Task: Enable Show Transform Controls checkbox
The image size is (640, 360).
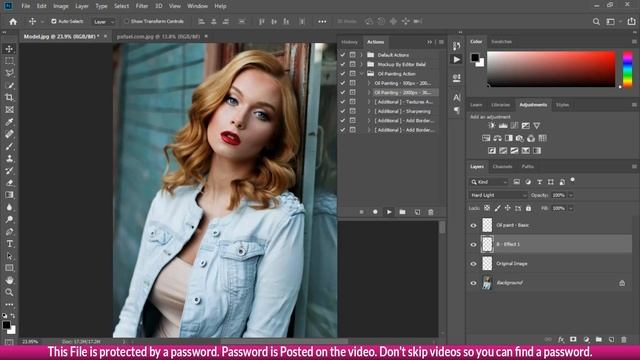Action: tap(127, 21)
